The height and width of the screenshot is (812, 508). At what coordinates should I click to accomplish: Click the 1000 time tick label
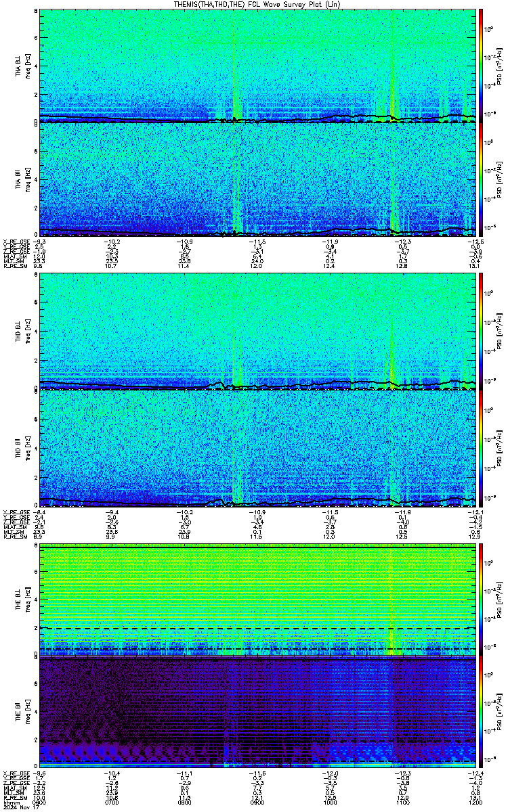[x=330, y=803]
